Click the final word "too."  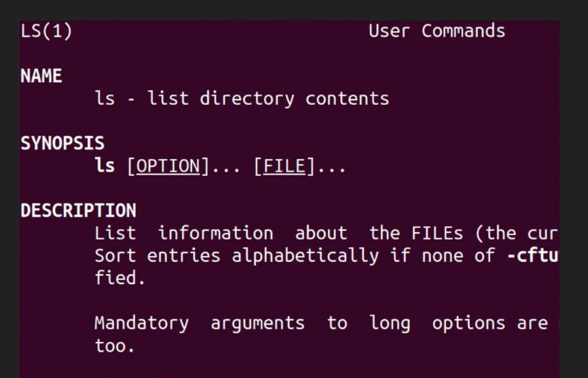115,346
